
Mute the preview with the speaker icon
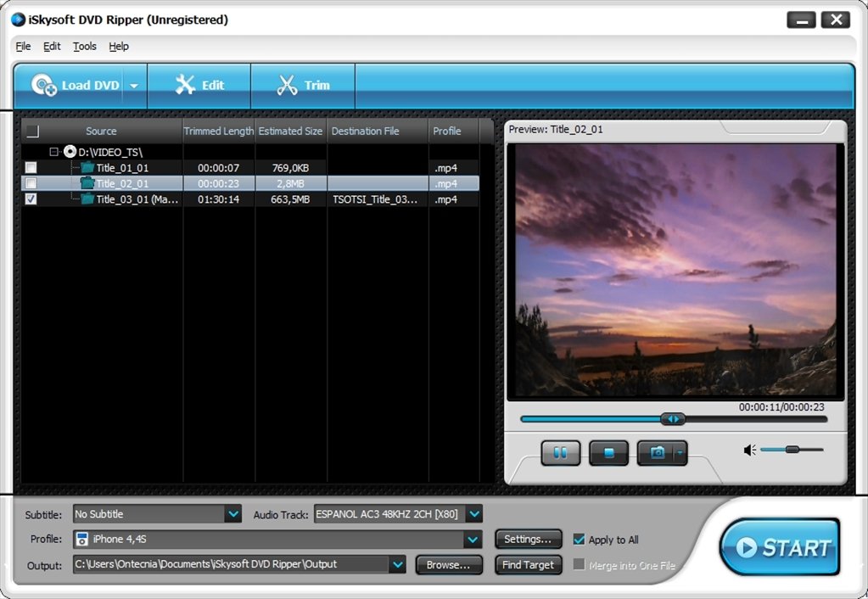(x=749, y=450)
